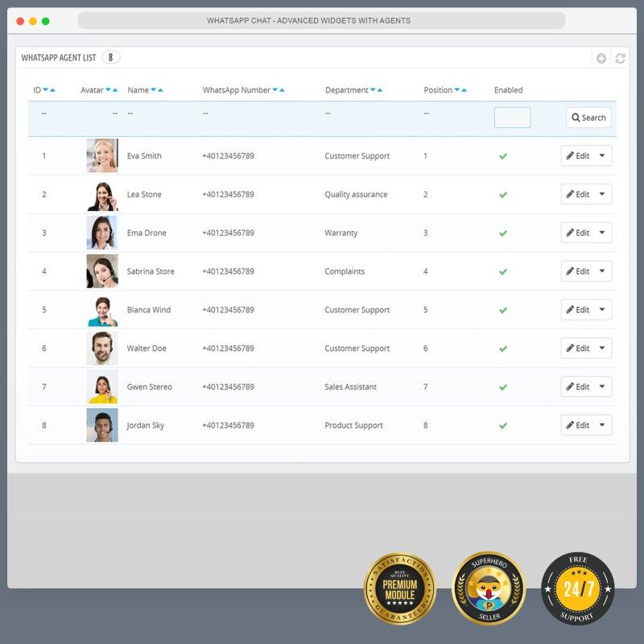
Task: Toggle enabled checkmark for Walter Doe
Action: [x=502, y=349]
